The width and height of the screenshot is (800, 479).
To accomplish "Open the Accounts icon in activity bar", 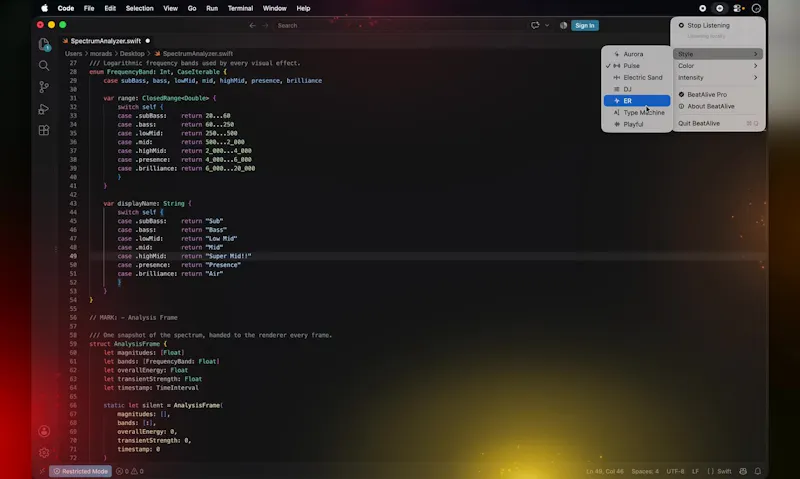I will pos(44,431).
